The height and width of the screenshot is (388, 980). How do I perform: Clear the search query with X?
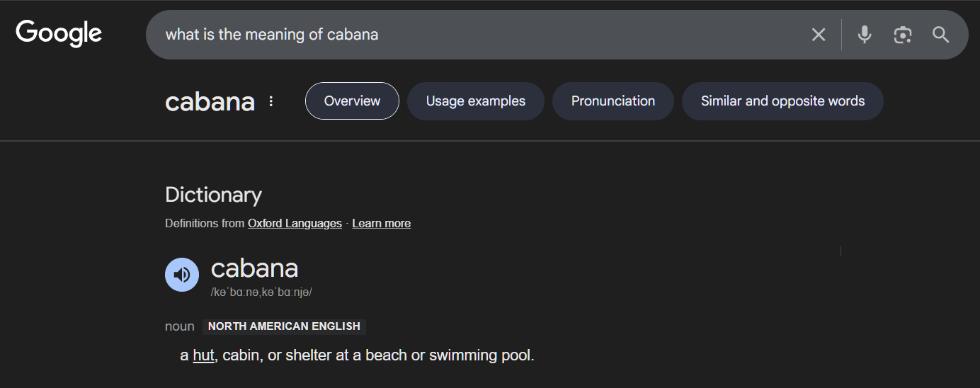tap(818, 35)
